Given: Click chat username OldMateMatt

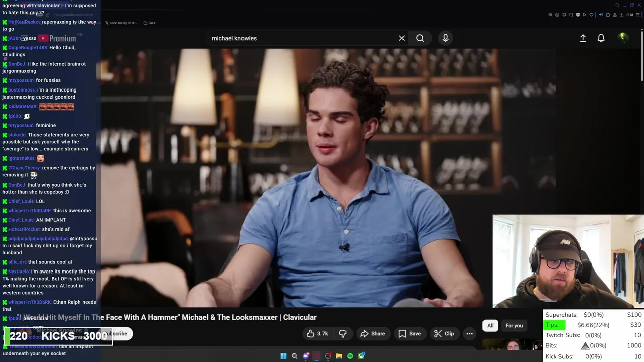Looking at the screenshot, I should pyautogui.click(x=22, y=107).
